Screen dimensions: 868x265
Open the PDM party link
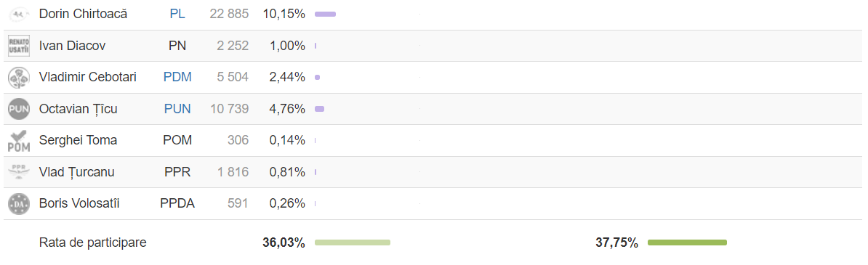pos(177,78)
